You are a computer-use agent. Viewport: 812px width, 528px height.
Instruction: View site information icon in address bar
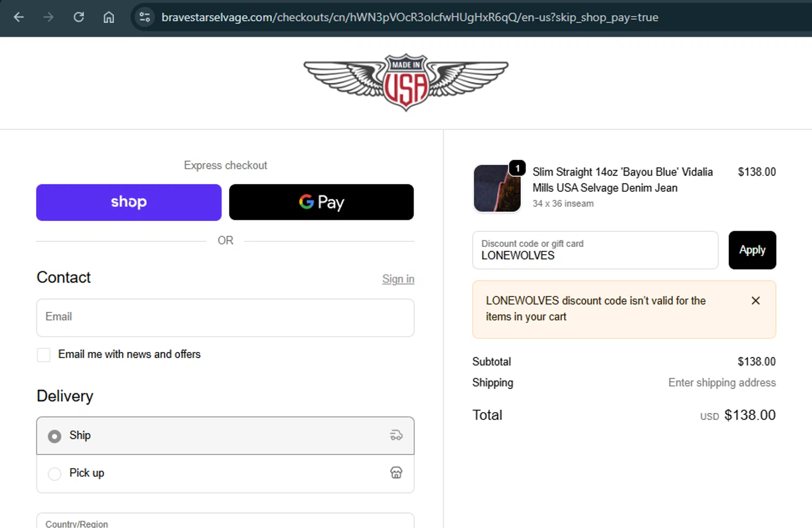[145, 17]
